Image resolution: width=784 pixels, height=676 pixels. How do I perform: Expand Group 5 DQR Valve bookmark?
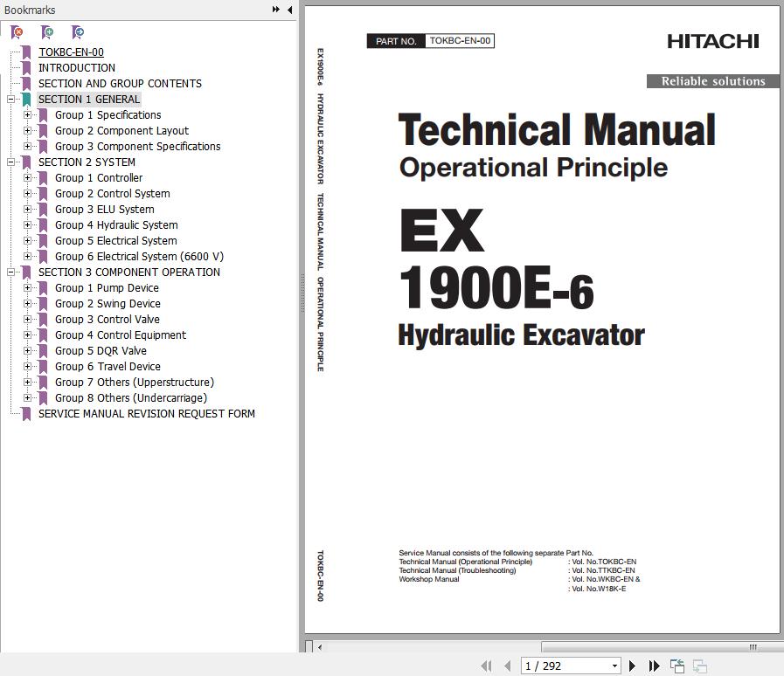tap(27, 351)
